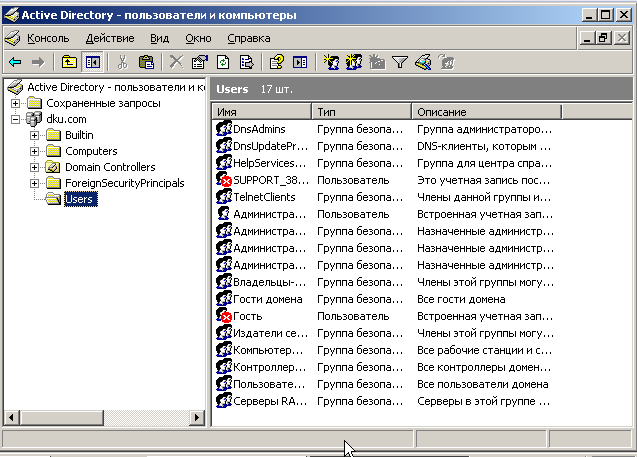Click the description 'Все гости домена'
637x457 pixels.
(x=461, y=299)
